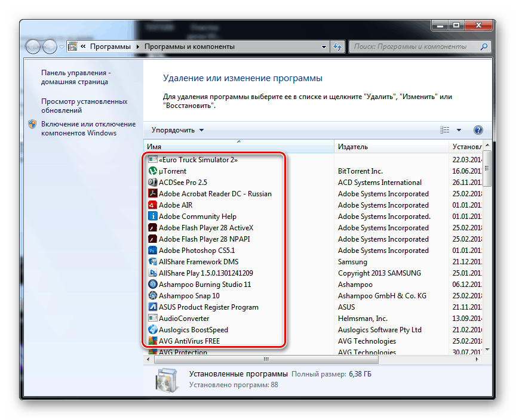
Task: Click the vertical scrollbar down arrow
Action: (x=487, y=350)
